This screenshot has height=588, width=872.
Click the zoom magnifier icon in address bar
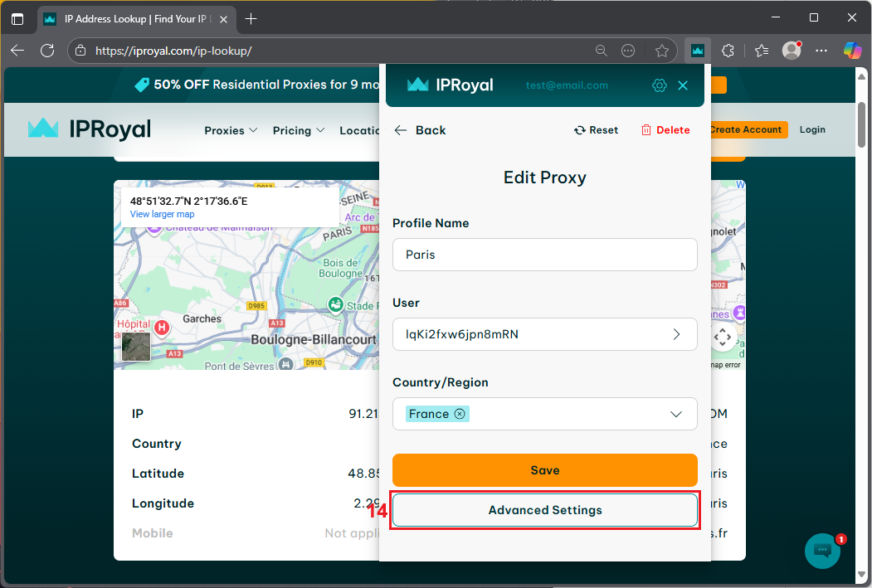coord(602,51)
